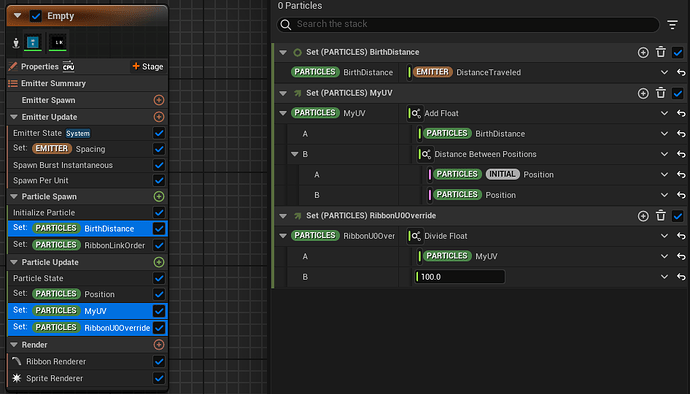Collapse the Set (PARTICLES) MyUV module
Image resolution: width=690 pixels, height=394 pixels.
click(x=283, y=93)
